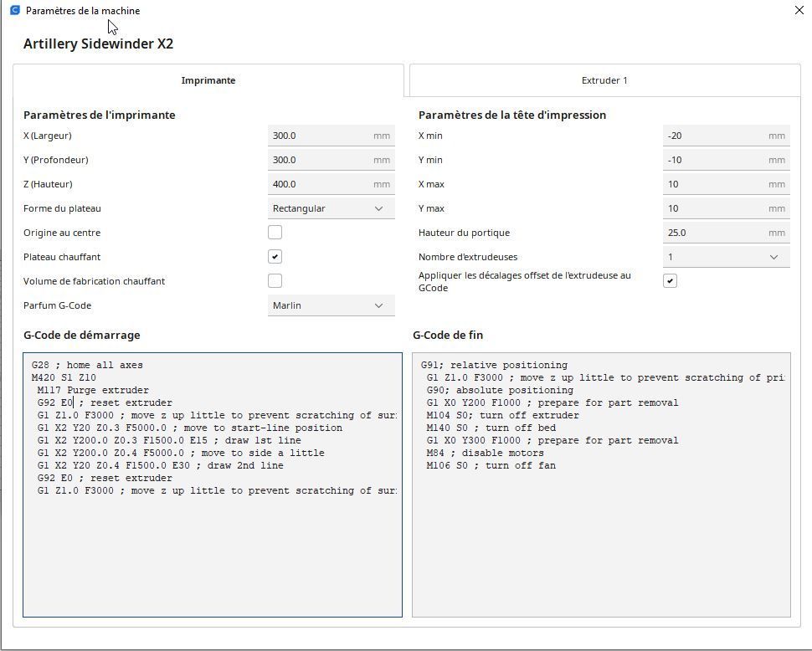The image size is (812, 651).
Task: Enable Volume de fabrication chauffant checkbox
Action: coord(275,281)
